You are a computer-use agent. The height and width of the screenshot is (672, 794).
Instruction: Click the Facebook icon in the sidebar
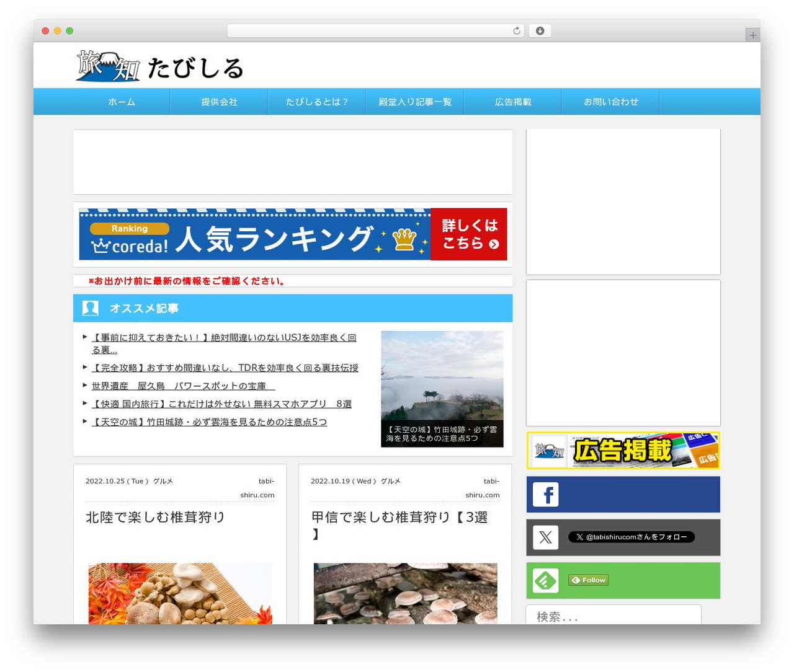pos(546,495)
